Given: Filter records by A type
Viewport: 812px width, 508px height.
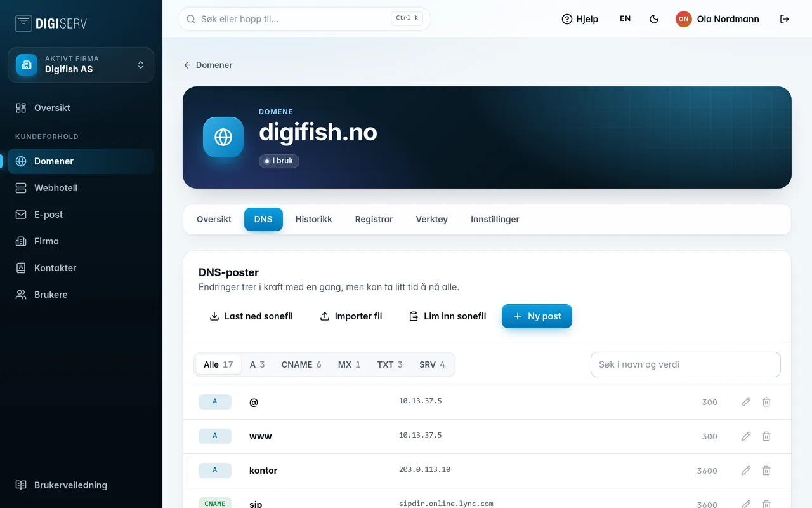Looking at the screenshot, I should point(257,364).
